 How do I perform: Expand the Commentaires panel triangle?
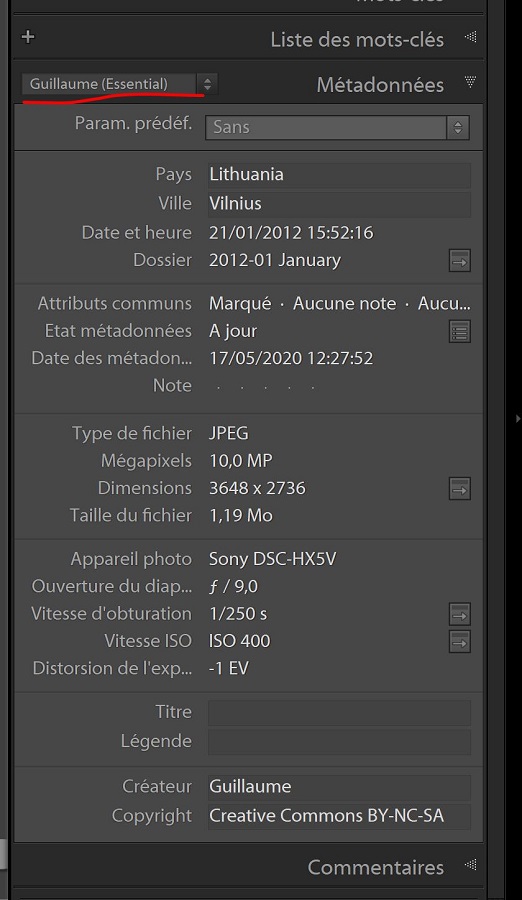pyautogui.click(x=470, y=864)
